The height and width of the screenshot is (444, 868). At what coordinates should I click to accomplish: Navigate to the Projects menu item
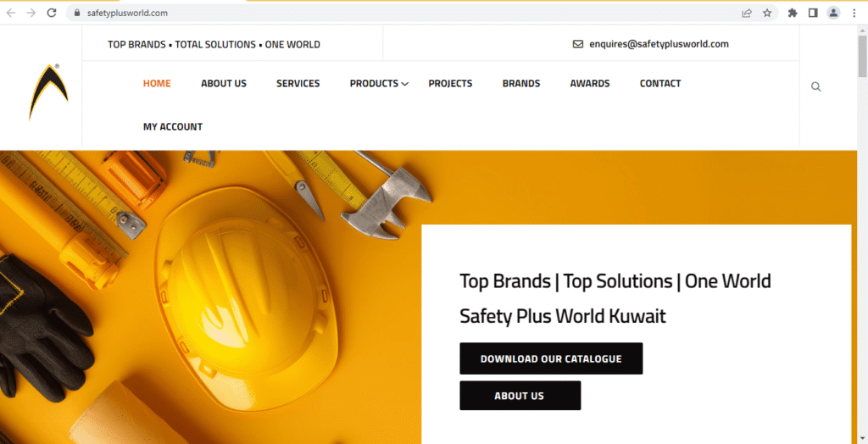point(450,83)
